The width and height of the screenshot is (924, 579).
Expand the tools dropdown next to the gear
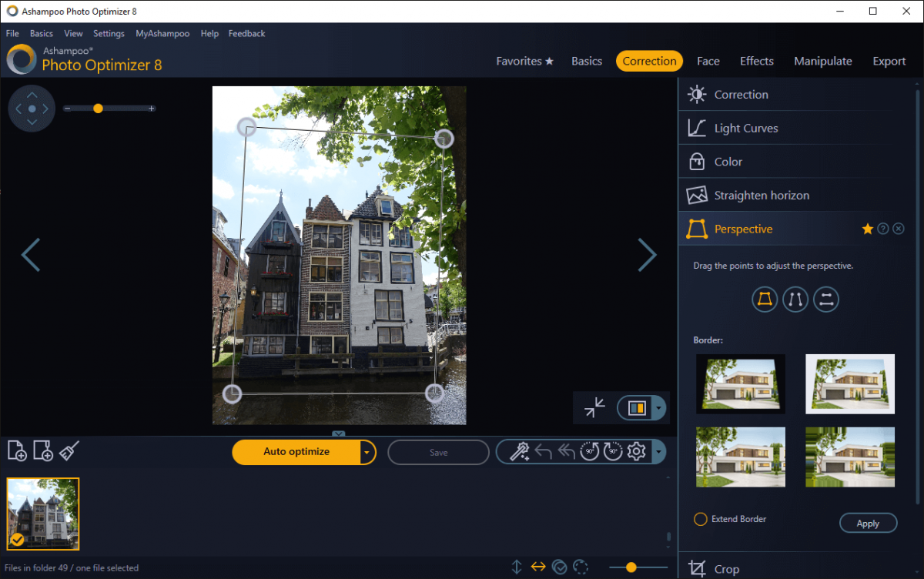click(x=659, y=450)
